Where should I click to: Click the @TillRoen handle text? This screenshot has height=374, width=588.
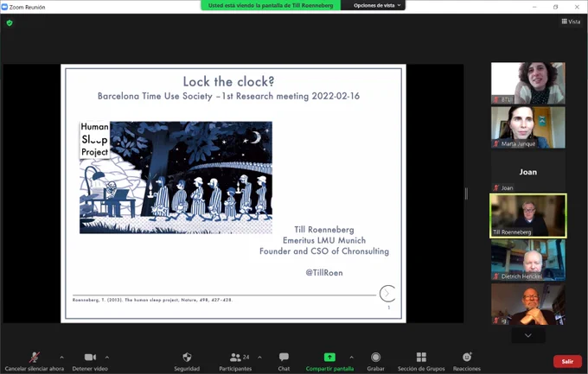tap(324, 273)
